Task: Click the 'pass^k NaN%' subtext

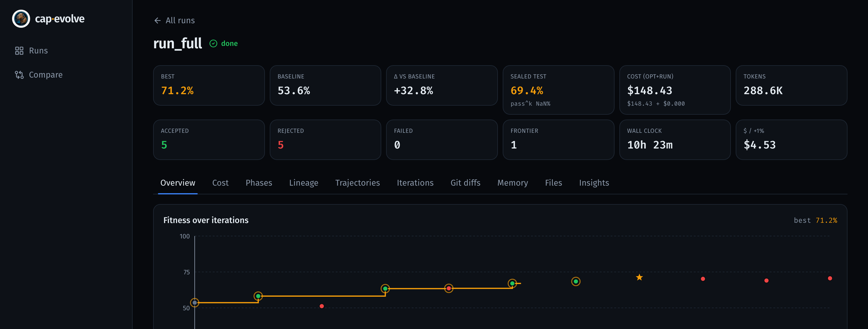Action: point(530,104)
